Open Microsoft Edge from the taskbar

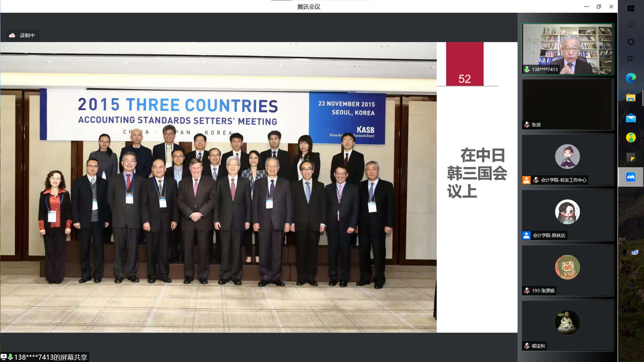tap(631, 78)
